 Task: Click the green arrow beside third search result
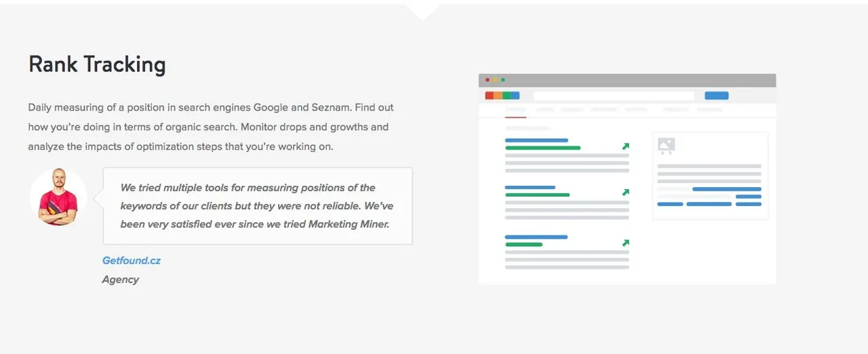click(x=625, y=242)
